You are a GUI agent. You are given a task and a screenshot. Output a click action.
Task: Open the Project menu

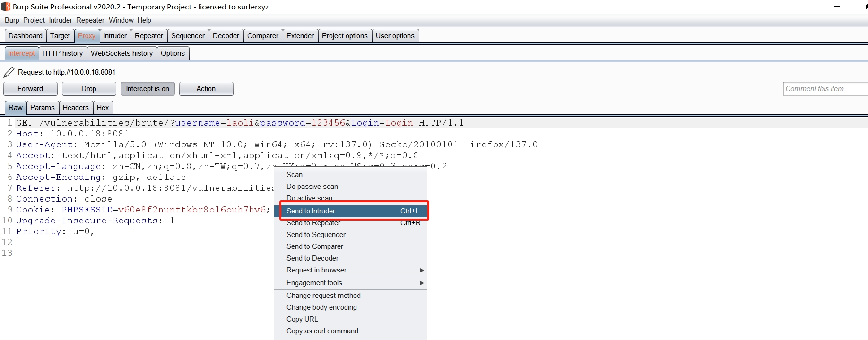34,20
